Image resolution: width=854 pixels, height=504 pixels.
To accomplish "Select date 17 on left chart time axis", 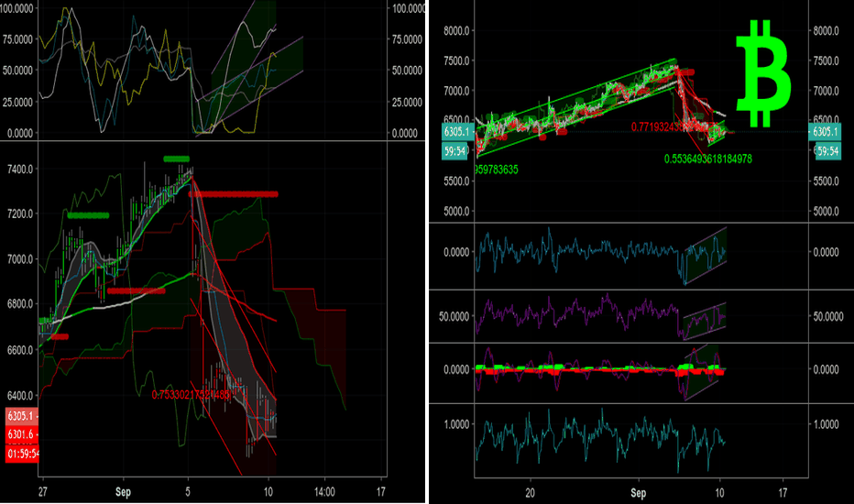I will tap(380, 491).
